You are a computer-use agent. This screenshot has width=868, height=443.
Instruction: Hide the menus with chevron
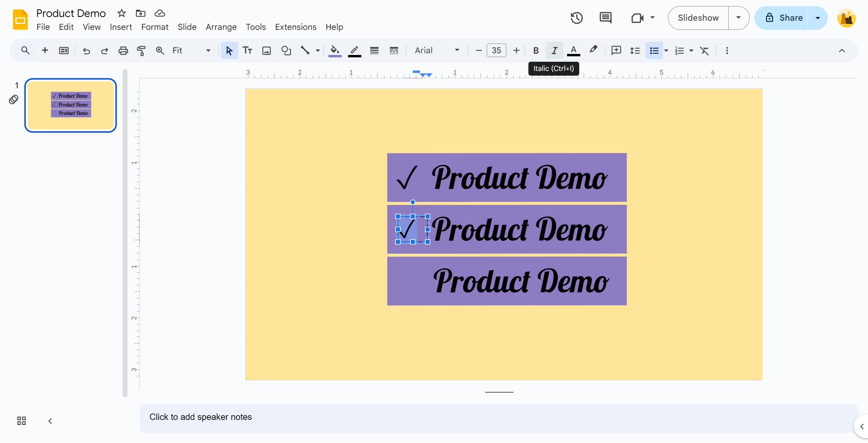point(842,51)
